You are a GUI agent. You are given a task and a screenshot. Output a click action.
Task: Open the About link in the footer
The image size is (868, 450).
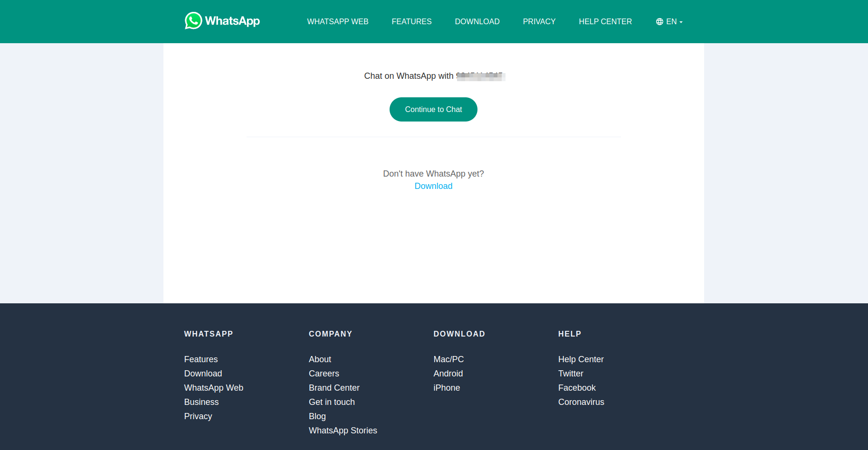coord(320,359)
